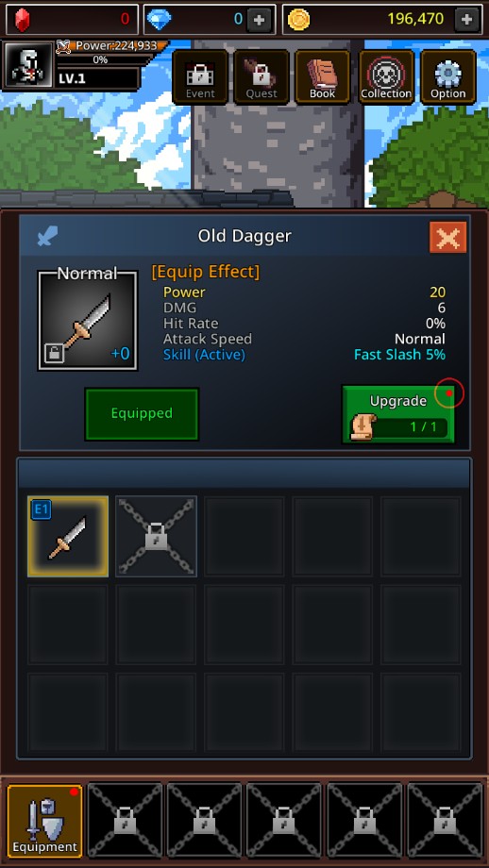Open the Option gear icon
This screenshot has height=868, width=489.
tap(448, 77)
